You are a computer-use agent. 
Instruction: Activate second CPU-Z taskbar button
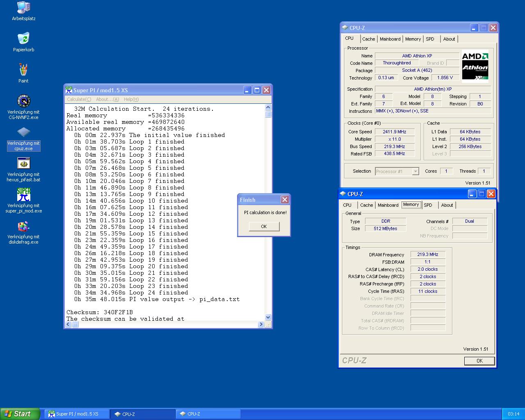[x=208, y=414]
